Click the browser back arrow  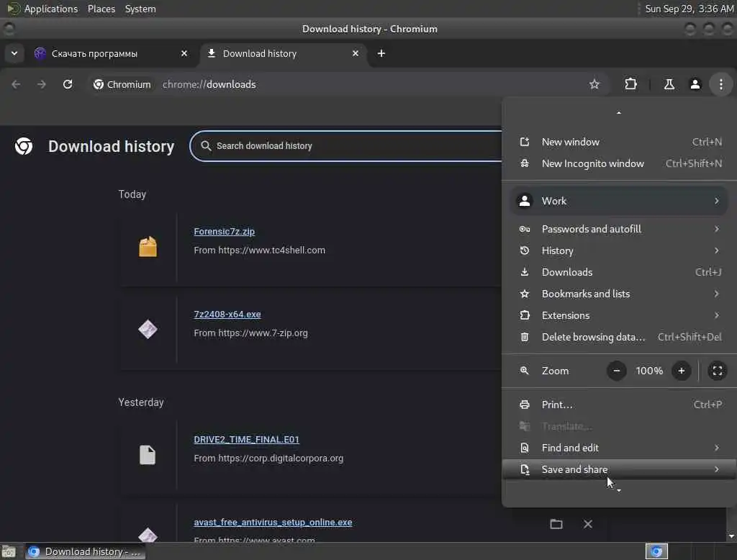point(16,84)
